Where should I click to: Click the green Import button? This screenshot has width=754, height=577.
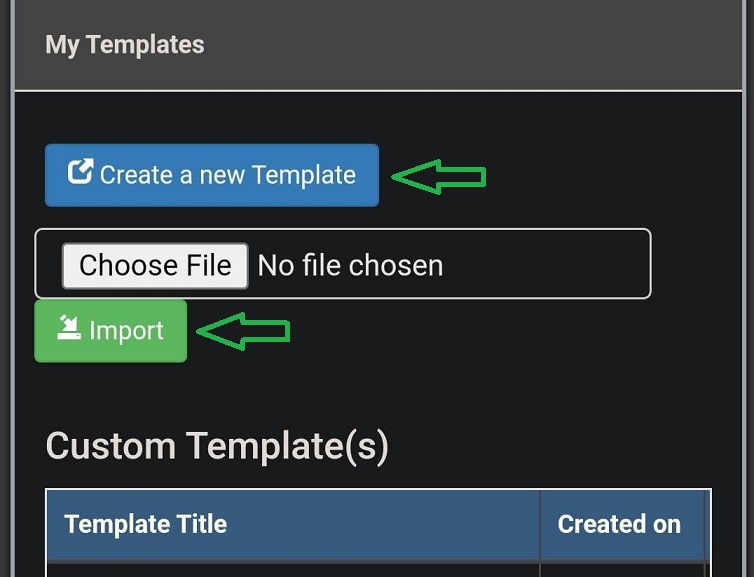111,331
